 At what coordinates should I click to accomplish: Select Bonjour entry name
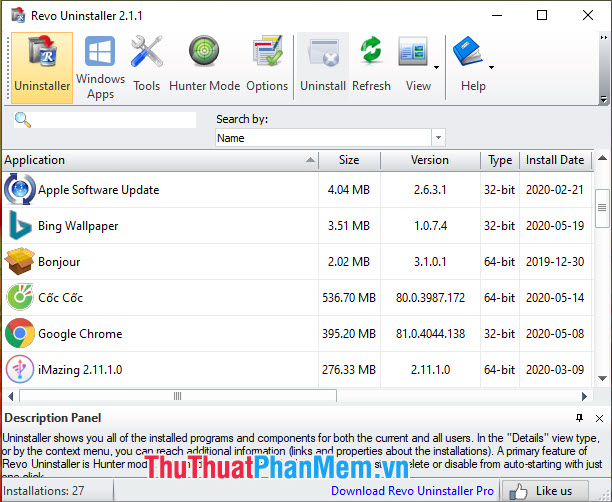59,262
